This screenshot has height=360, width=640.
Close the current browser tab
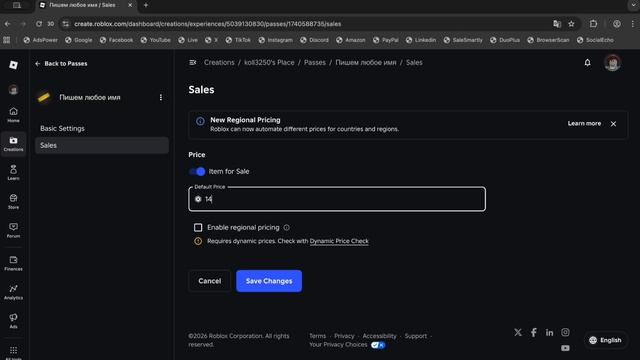point(130,5)
